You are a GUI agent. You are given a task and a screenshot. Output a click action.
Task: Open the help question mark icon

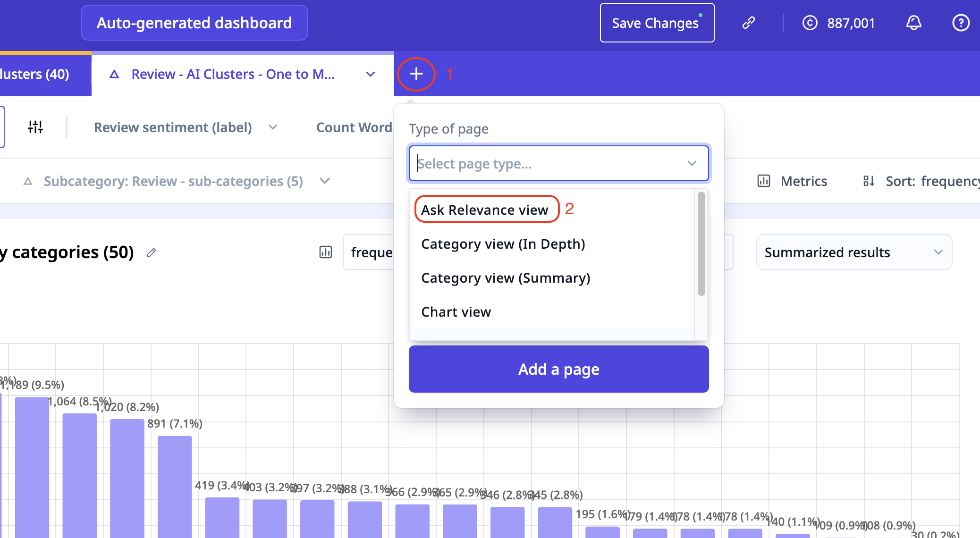(x=961, y=23)
